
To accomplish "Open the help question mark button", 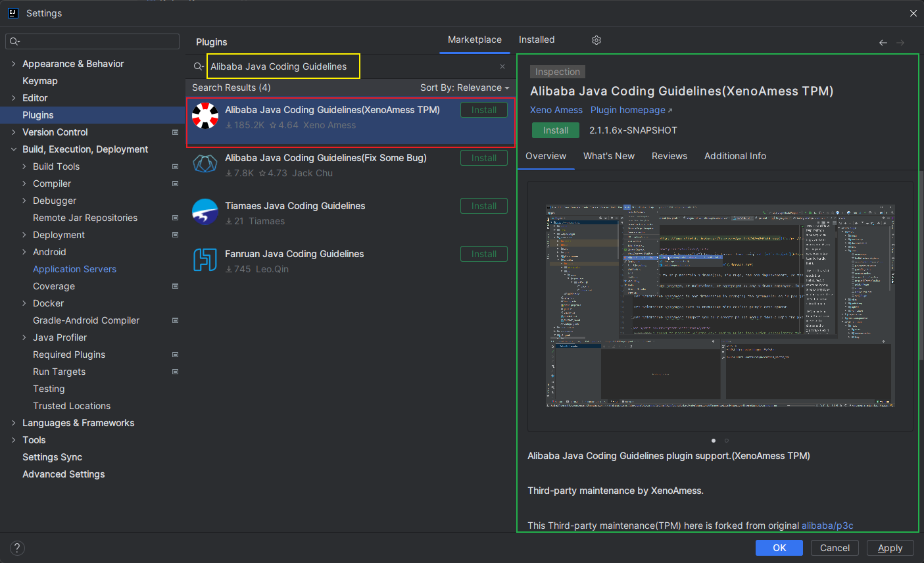I will (x=18, y=548).
